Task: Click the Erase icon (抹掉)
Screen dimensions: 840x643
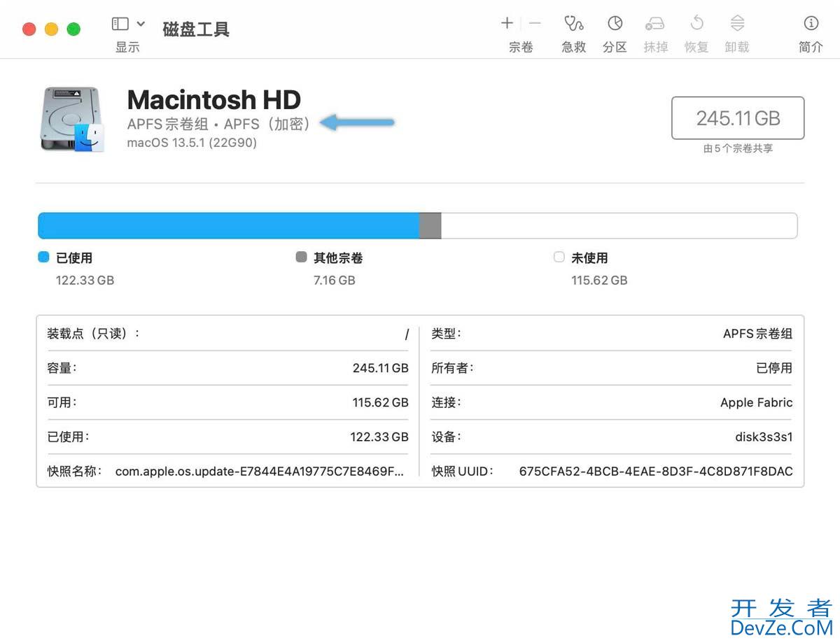Action: pos(655,24)
